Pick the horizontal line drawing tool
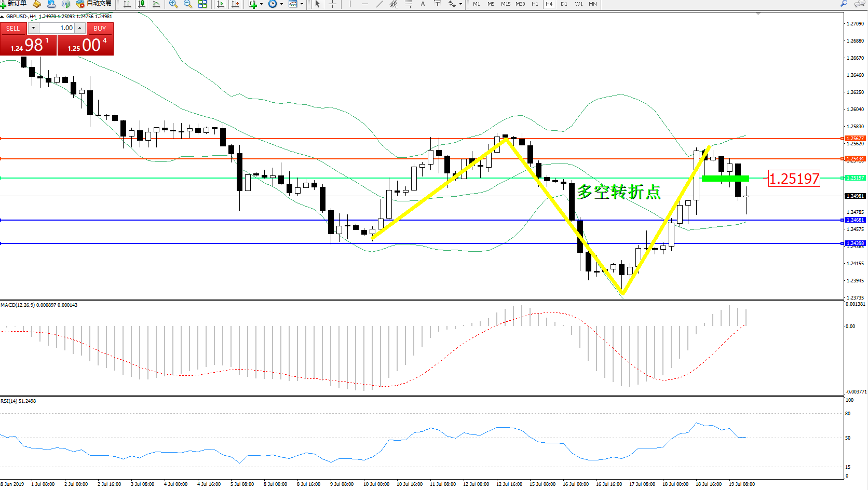Image resolution: width=868 pixels, height=490 pixels. [364, 4]
